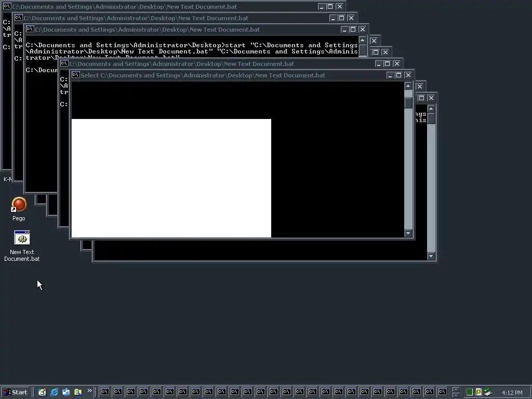Show previous taskbar row with up arrow
Viewport: 532px width, 399px height.
point(456,390)
